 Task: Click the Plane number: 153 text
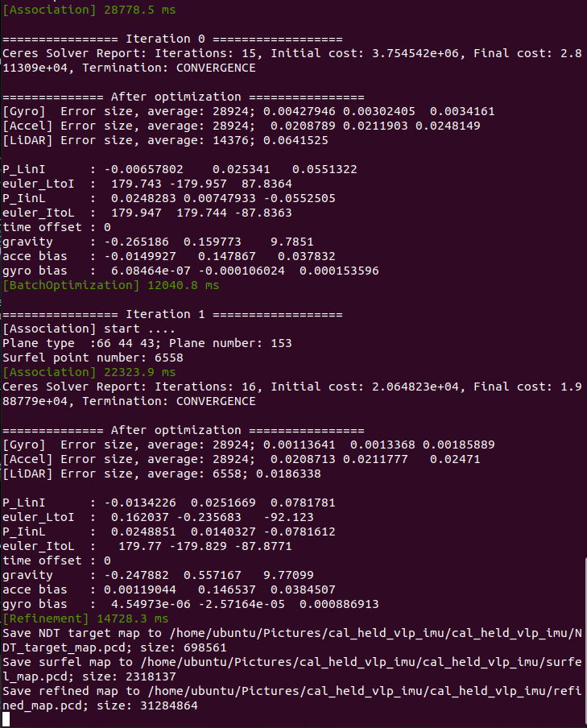(230, 343)
